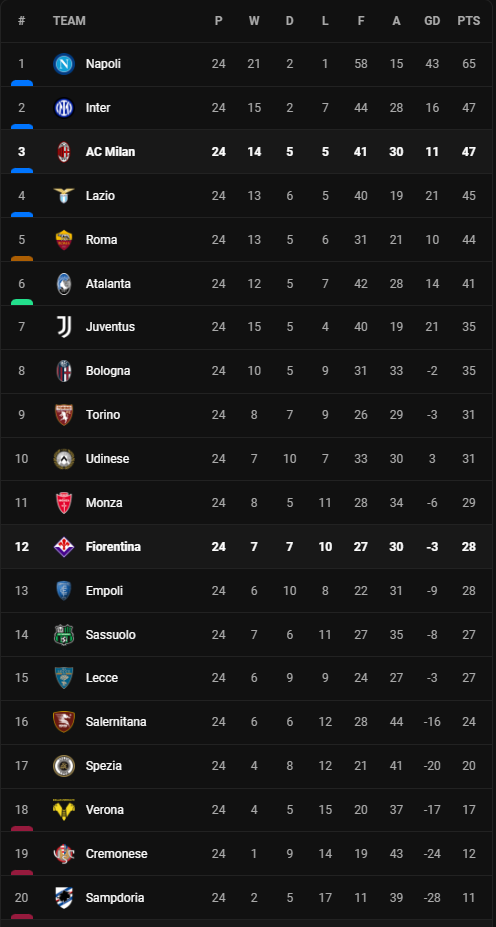
Task: Sort table by PTS column header
Action: coord(469,21)
